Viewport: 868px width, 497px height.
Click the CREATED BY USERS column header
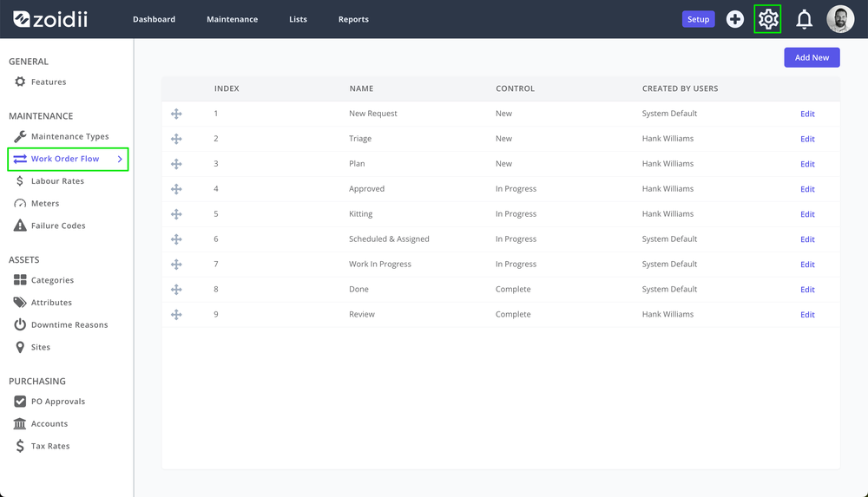[680, 88]
